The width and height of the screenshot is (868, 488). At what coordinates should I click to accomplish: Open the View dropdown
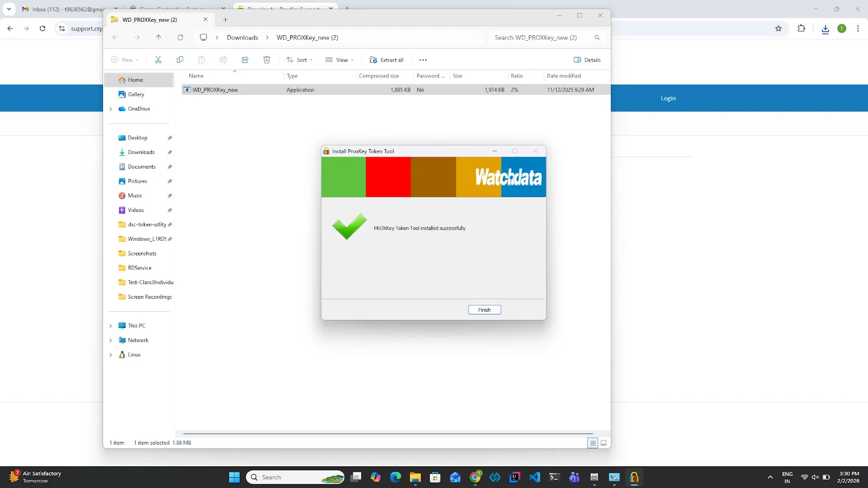click(340, 60)
